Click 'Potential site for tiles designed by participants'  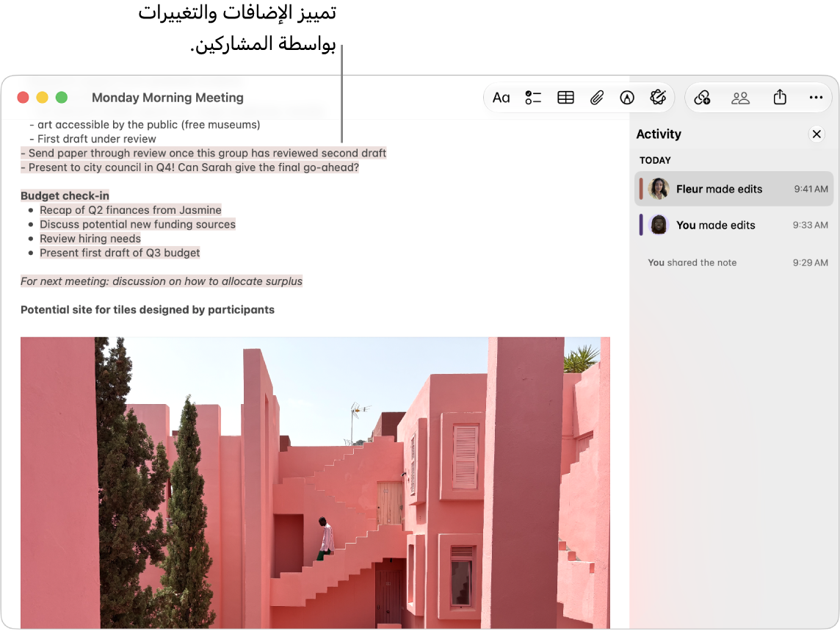pos(148,310)
